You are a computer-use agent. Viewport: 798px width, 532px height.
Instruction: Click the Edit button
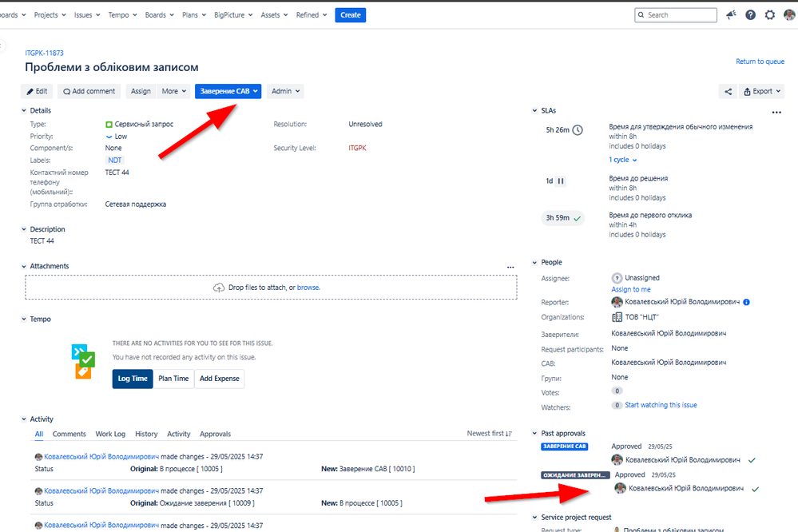click(38, 91)
